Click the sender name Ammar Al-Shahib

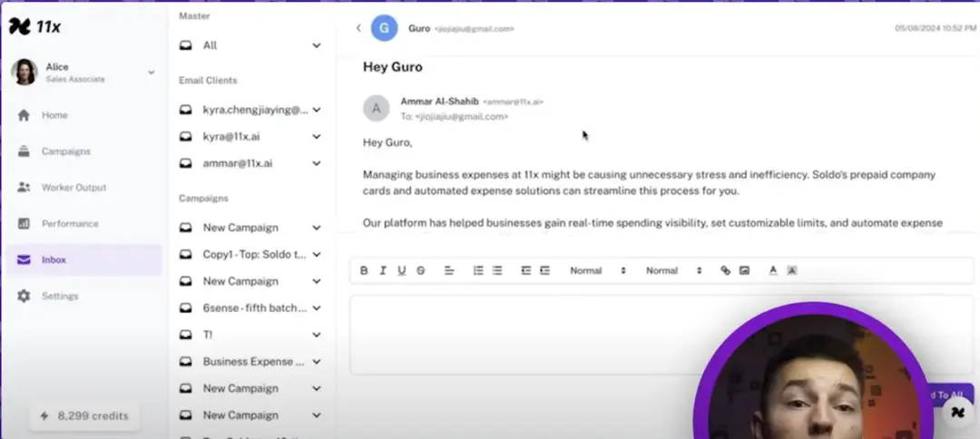pyautogui.click(x=439, y=102)
